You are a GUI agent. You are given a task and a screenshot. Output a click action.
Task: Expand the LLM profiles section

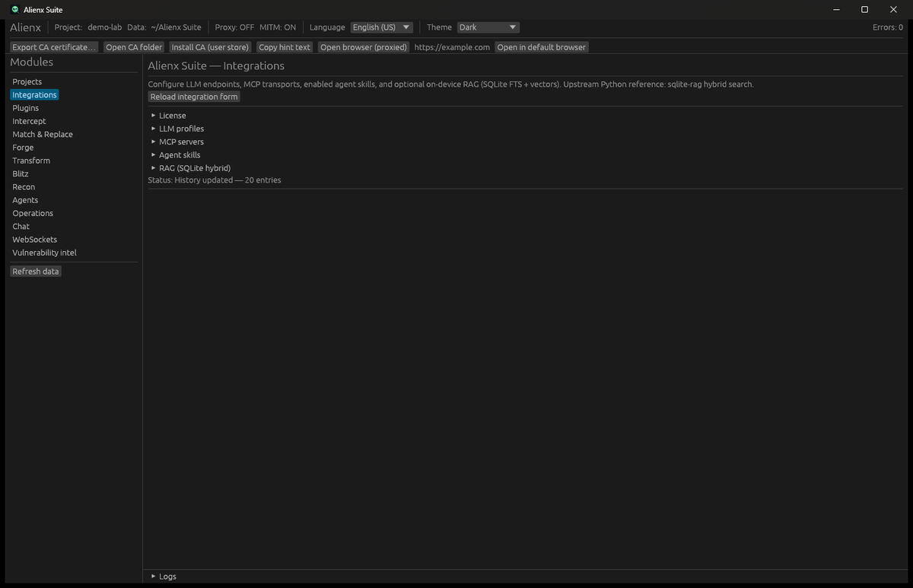click(x=177, y=129)
